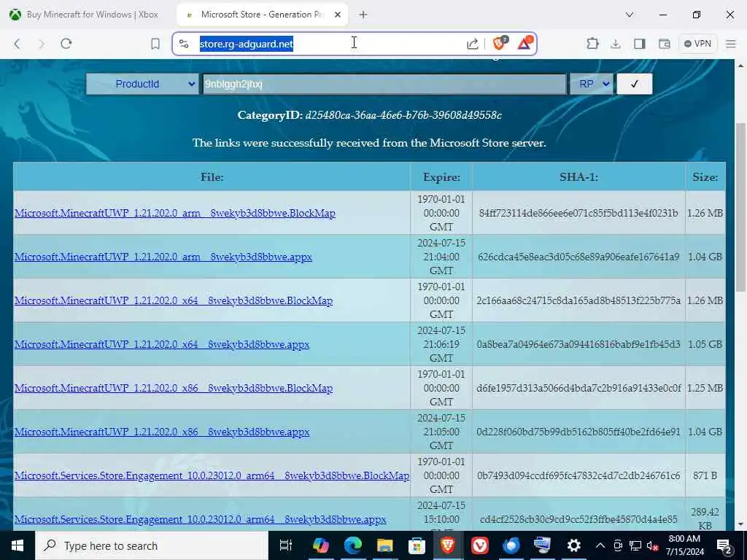This screenshot has height=560, width=747.
Task: Click scrollbar down arrow
Action: (x=741, y=524)
